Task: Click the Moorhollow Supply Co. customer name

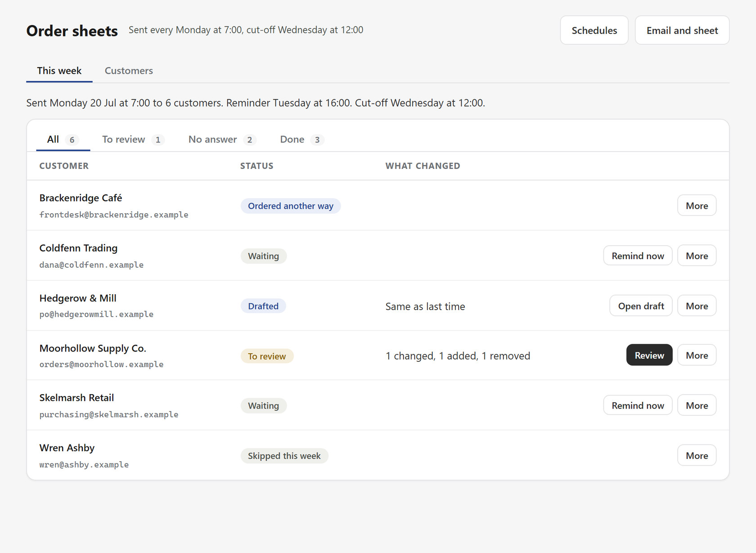Action: [x=93, y=348]
